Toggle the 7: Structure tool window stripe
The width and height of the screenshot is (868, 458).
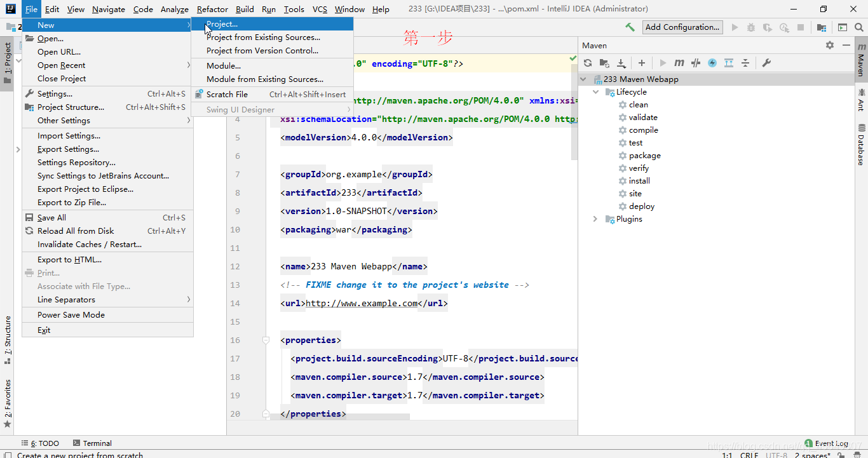(x=7, y=340)
